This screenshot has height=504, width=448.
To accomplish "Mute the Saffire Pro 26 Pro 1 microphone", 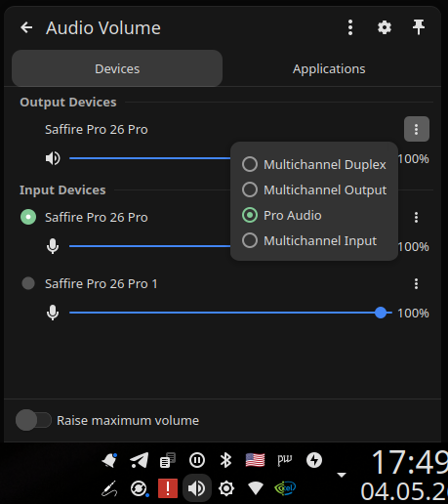I will pos(53,313).
